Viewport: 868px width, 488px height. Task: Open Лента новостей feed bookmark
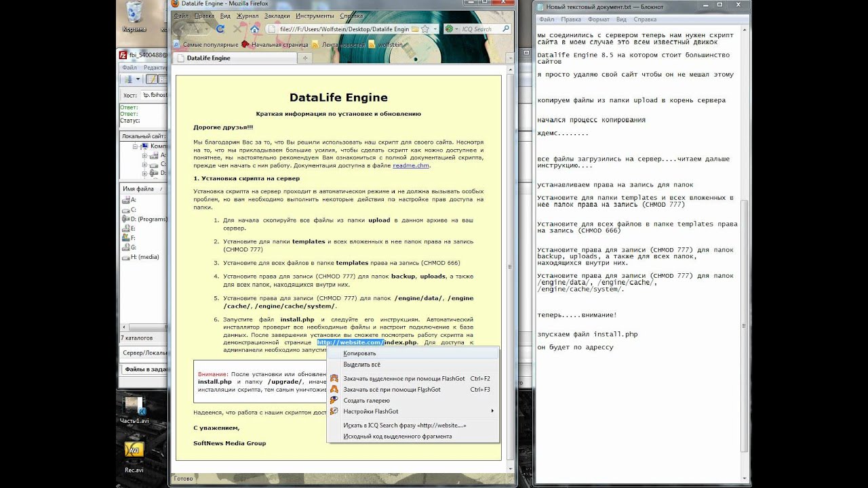(338, 44)
